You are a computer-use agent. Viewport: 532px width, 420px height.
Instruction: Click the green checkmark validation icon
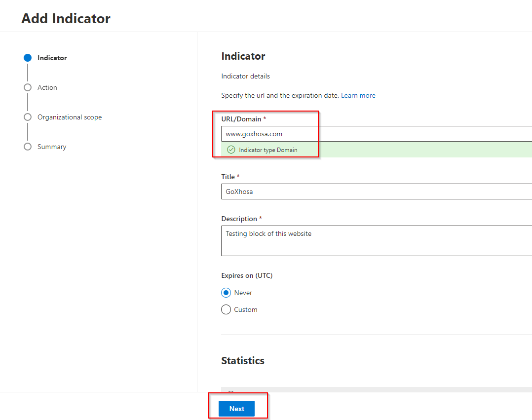pos(230,150)
